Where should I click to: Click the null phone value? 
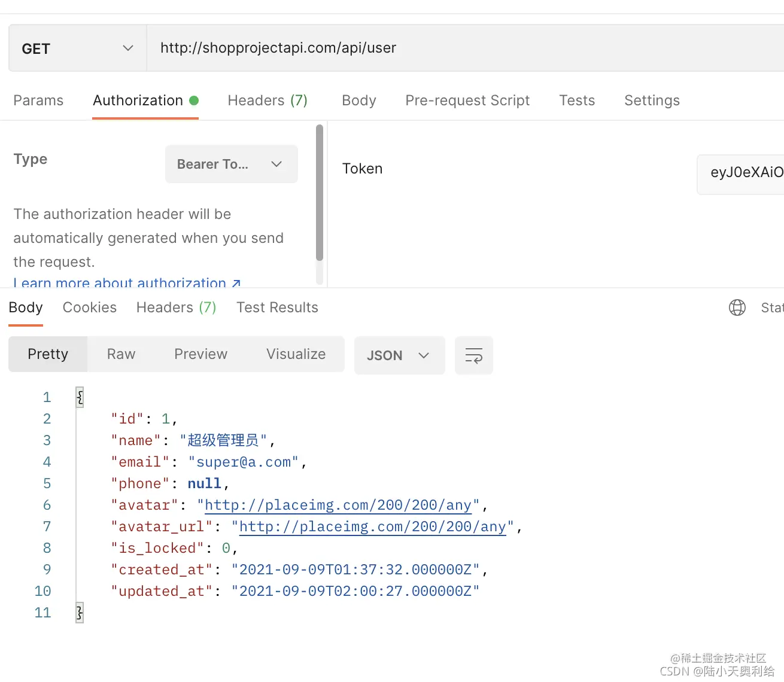pos(204,484)
